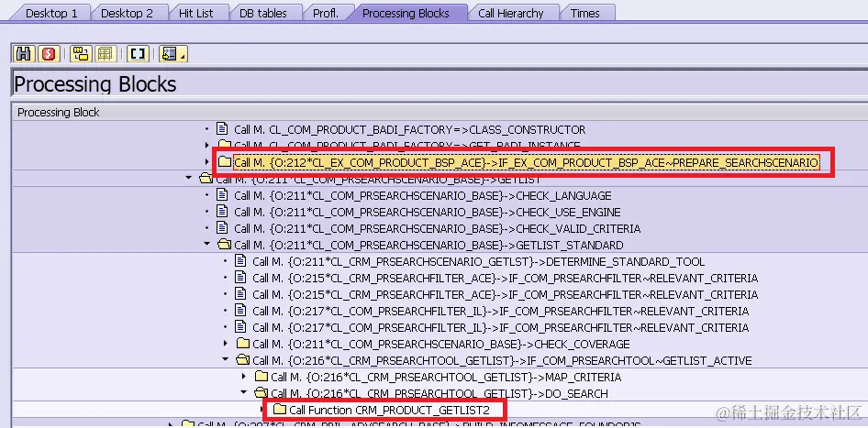Click document icon of the CHECK_LANGUAGE row
Image resolution: width=868 pixels, height=428 pixels.
[223, 196]
